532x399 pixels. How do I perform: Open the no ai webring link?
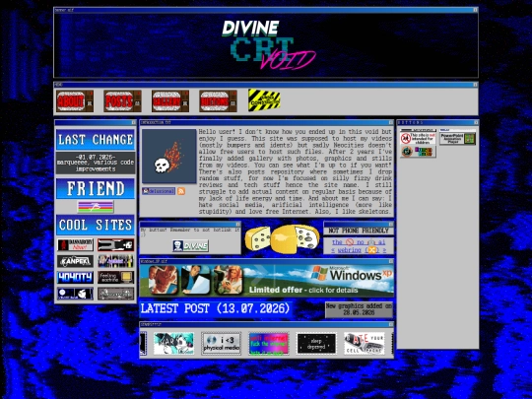359,242
